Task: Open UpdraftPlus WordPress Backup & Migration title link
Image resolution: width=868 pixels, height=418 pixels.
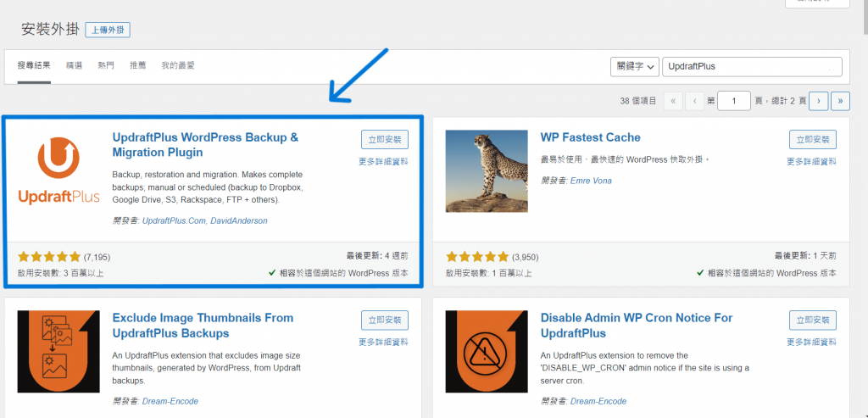Action: tap(205, 144)
